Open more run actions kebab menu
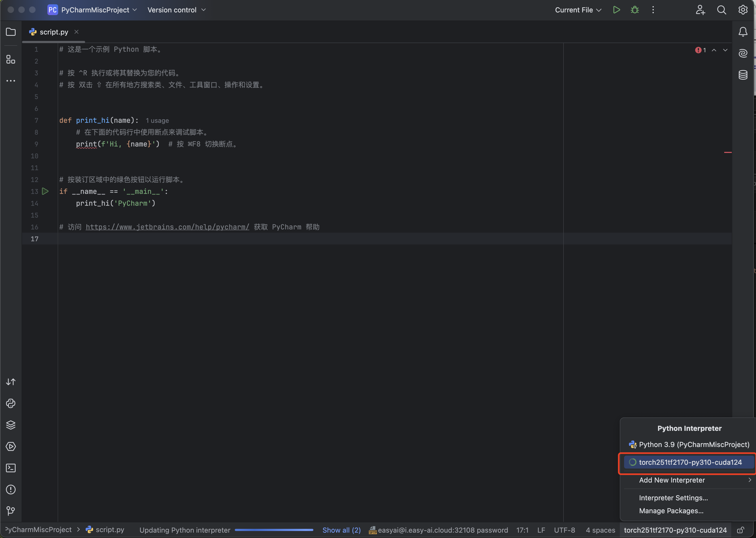Viewport: 756px width, 538px height. tap(653, 10)
